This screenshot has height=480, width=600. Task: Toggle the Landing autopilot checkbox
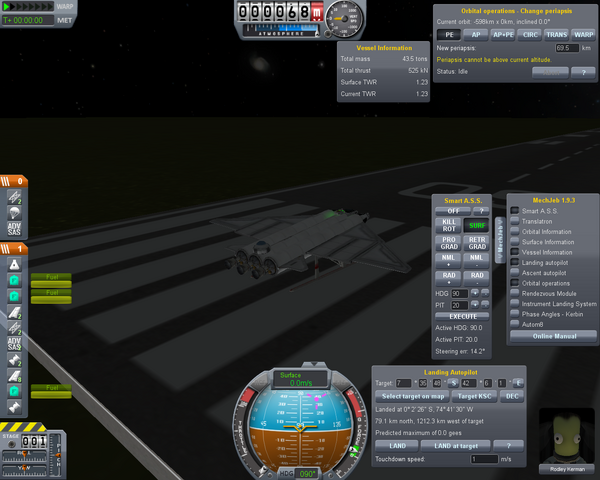click(x=515, y=262)
